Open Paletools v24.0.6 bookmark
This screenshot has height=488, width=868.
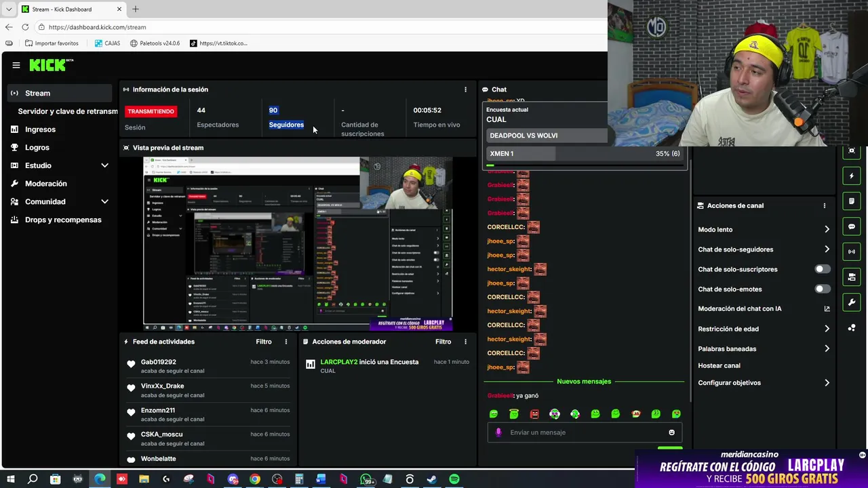[155, 43]
